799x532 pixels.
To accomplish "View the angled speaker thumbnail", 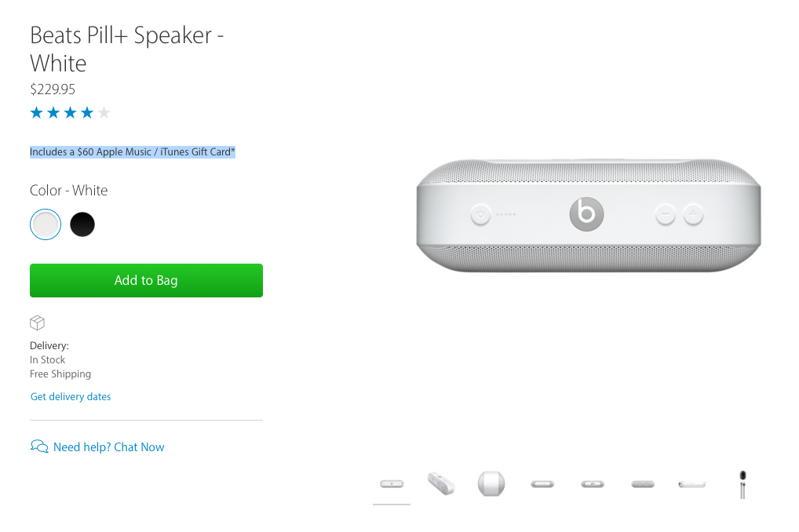I will (x=442, y=483).
